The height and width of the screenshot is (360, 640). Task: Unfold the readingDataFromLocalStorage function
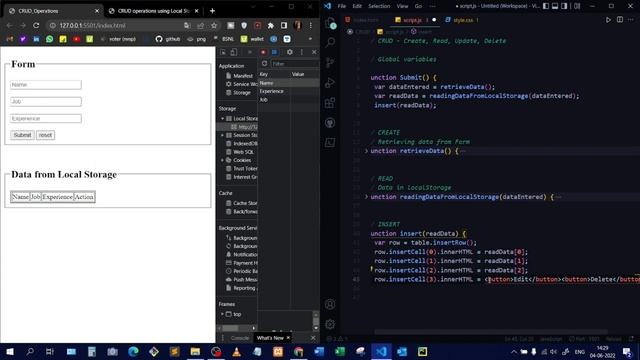point(366,197)
